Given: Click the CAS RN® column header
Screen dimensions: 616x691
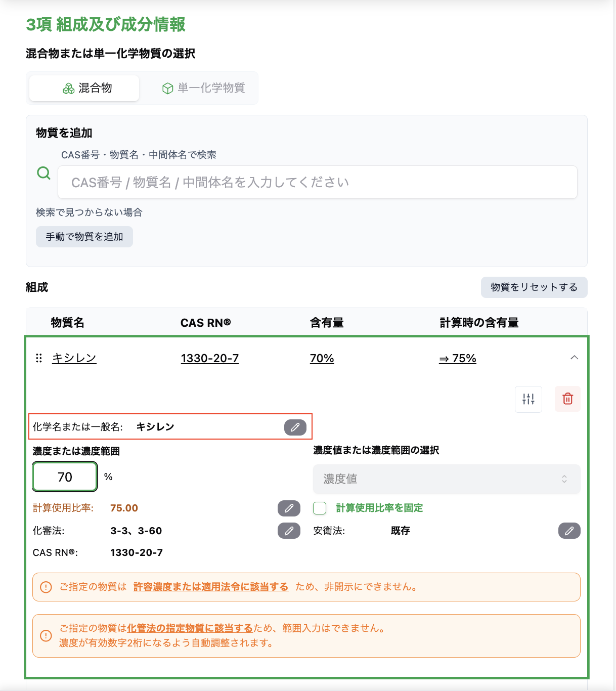Looking at the screenshot, I should (x=206, y=322).
